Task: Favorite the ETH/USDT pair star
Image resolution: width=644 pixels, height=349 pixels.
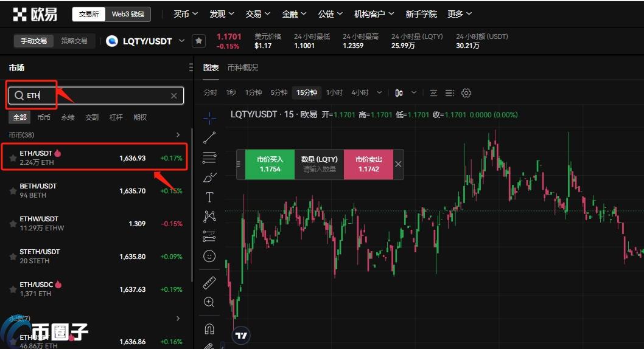Action: coord(13,158)
